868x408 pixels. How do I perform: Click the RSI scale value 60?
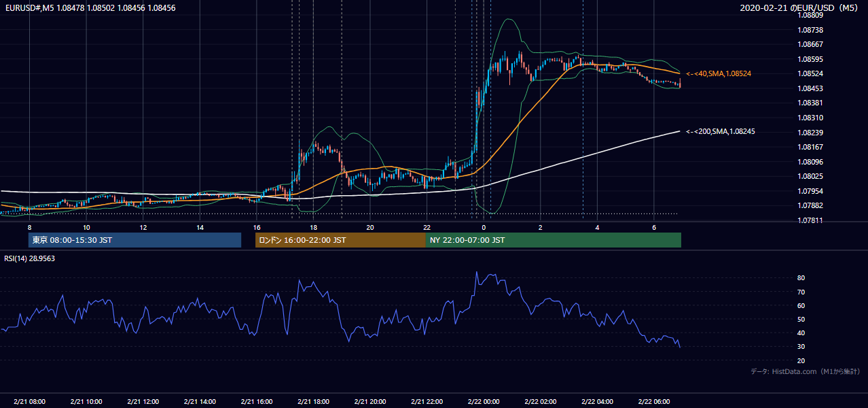[x=801, y=305]
